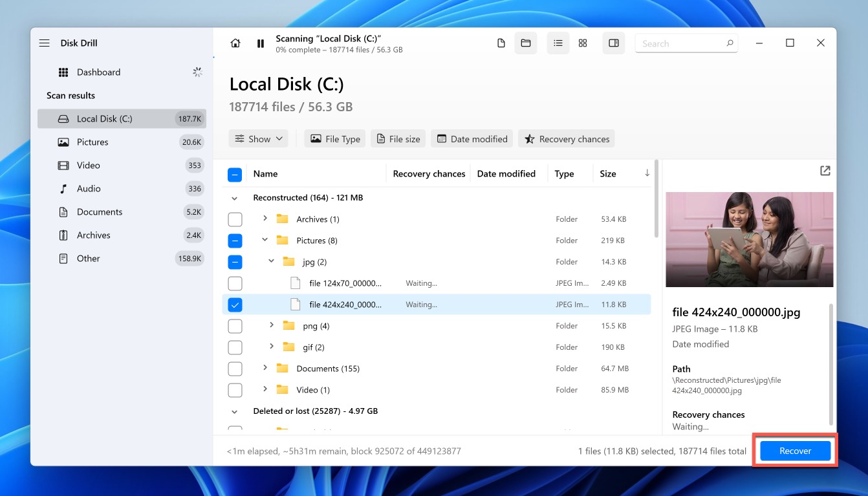Expand the Documents (155) folder

[x=265, y=368]
